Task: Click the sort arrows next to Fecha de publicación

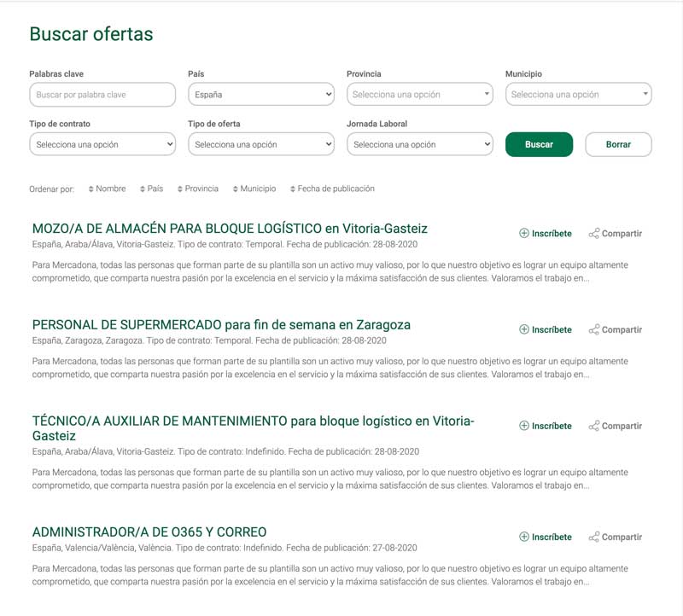Action: 293,189
